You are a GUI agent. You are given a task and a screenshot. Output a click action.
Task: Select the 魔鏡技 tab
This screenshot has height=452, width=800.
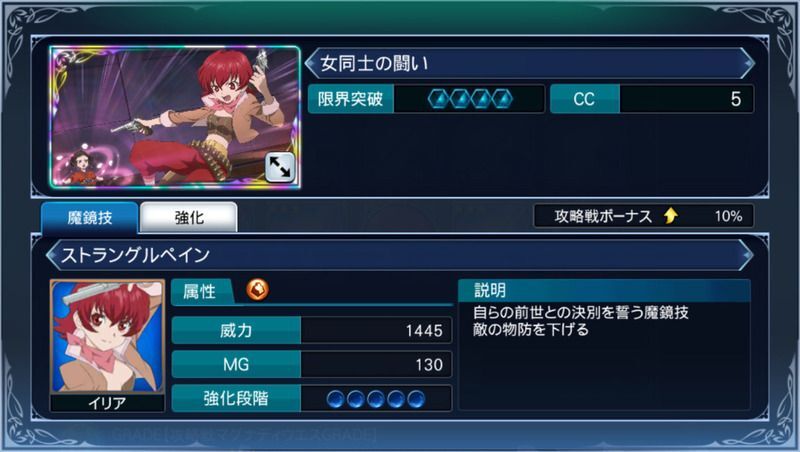(x=90, y=218)
